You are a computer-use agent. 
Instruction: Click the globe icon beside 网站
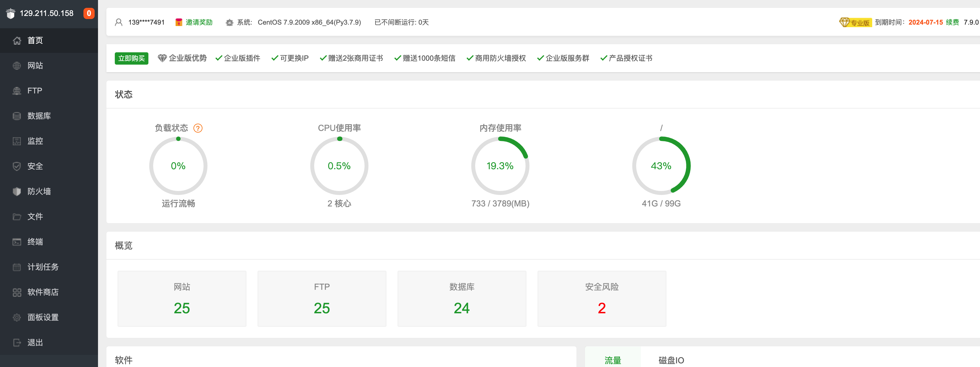pyautogui.click(x=17, y=66)
